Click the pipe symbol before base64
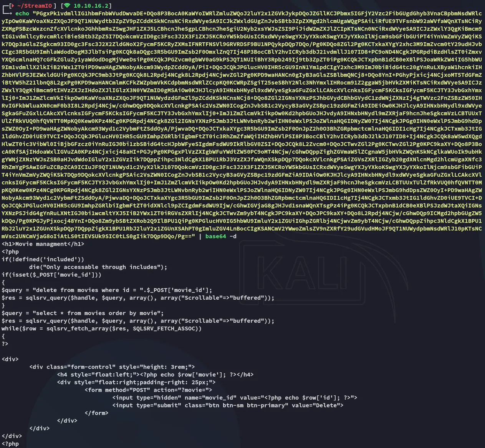This screenshot has width=485, height=448. coord(200,236)
